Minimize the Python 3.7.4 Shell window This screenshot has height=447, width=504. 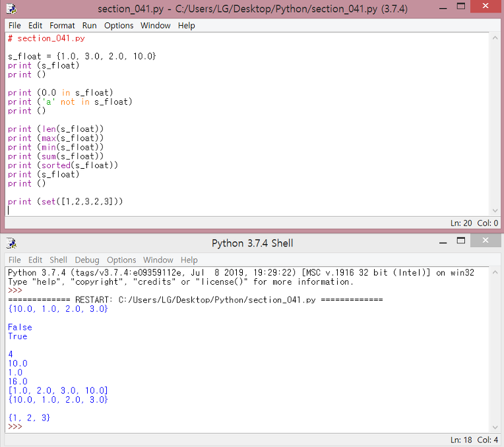point(443,242)
